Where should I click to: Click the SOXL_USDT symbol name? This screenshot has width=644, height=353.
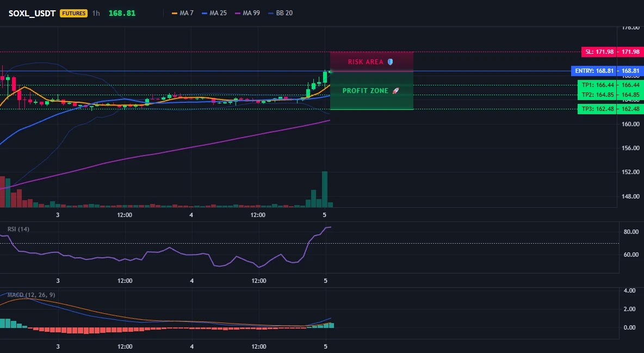32,13
